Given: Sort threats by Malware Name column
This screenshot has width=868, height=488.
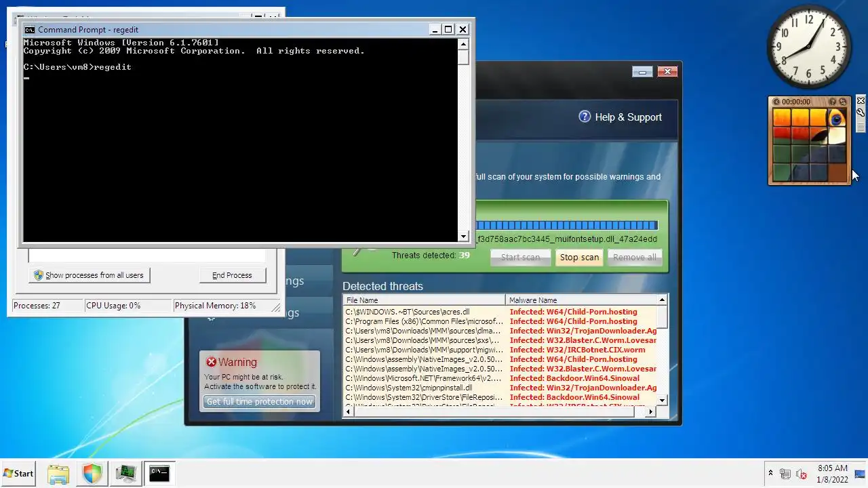Looking at the screenshot, I should (582, 300).
